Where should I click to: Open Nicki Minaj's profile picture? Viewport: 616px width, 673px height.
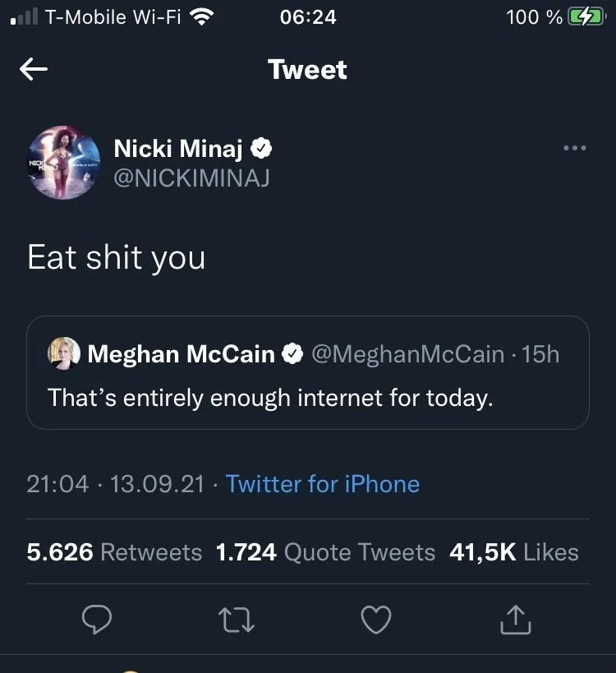tap(64, 162)
